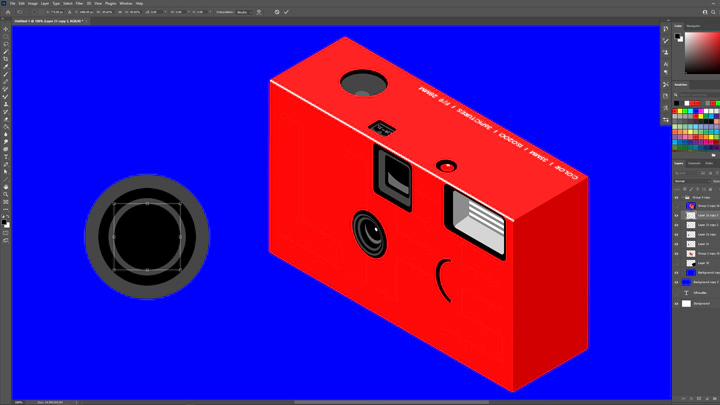Open the Brush settings panel icon in dock
720x405 pixels.
pos(666,40)
